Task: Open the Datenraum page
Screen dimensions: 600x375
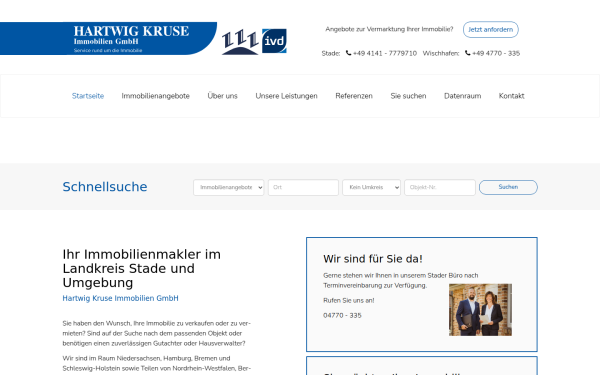Action: click(463, 96)
